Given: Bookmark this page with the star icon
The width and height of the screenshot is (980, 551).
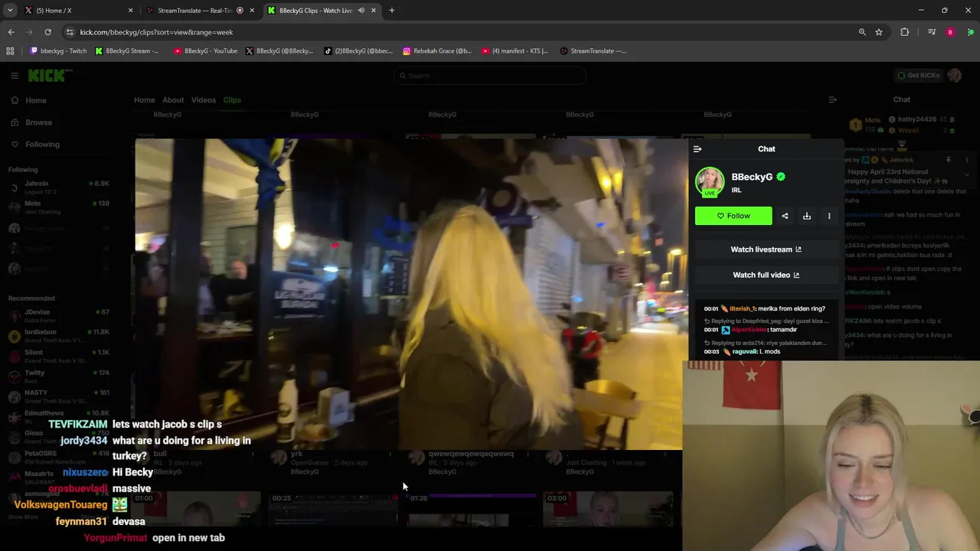Looking at the screenshot, I should pyautogui.click(x=879, y=32).
